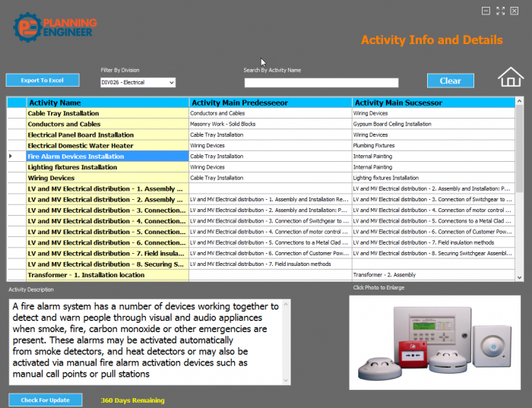Click the Clear button
The height and width of the screenshot is (408, 532).
pyautogui.click(x=451, y=81)
